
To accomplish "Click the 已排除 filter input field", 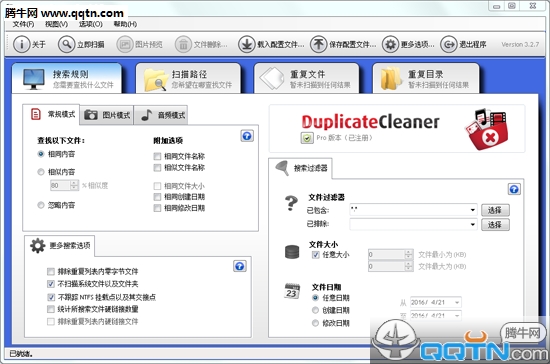I will pos(413,224).
